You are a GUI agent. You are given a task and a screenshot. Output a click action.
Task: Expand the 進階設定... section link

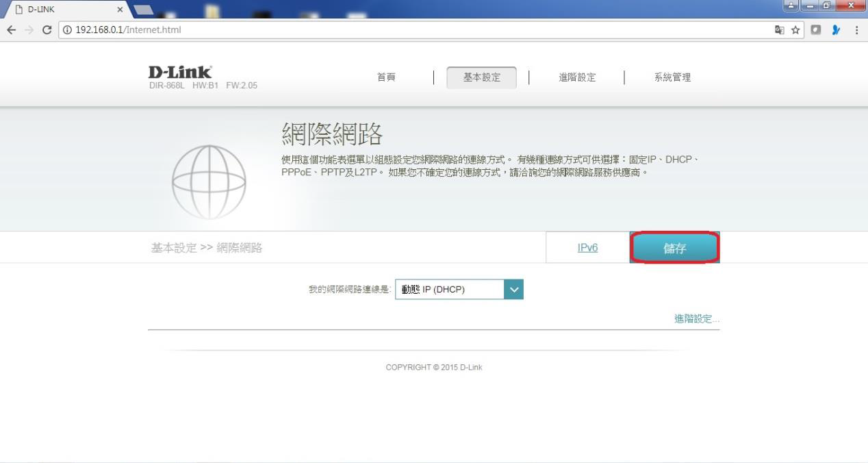(696, 319)
